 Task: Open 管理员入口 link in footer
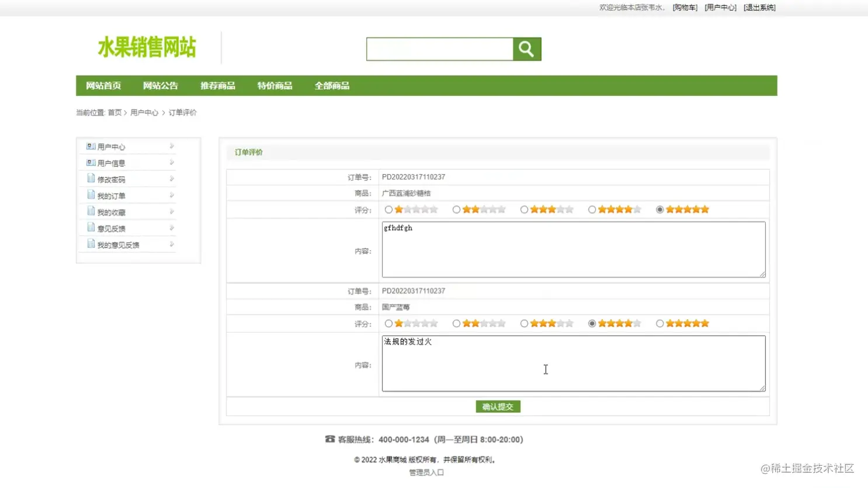coord(426,473)
